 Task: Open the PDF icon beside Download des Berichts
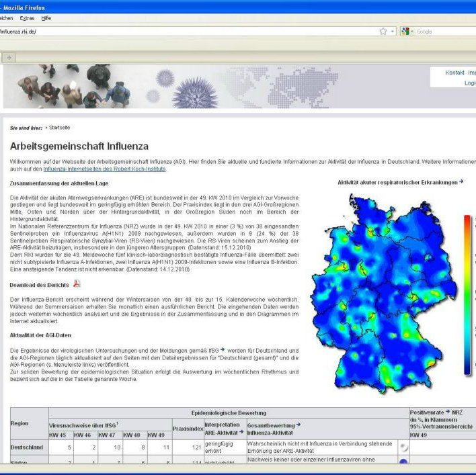click(77, 284)
